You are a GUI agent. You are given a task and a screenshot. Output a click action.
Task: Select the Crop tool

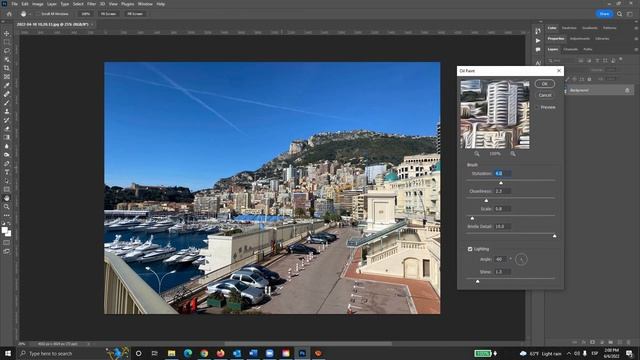pyautogui.click(x=7, y=68)
